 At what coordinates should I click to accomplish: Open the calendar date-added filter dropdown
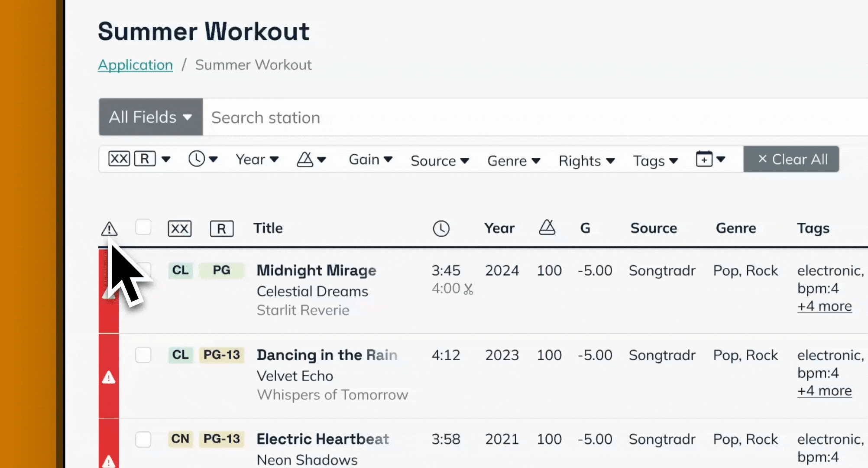click(710, 159)
